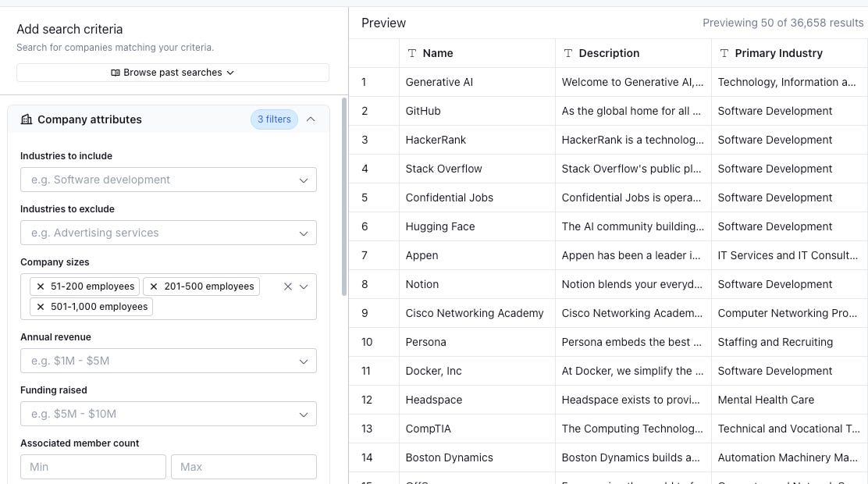Open Industries to exclude dropdown
Image resolution: width=868 pixels, height=484 pixels.
tap(169, 233)
